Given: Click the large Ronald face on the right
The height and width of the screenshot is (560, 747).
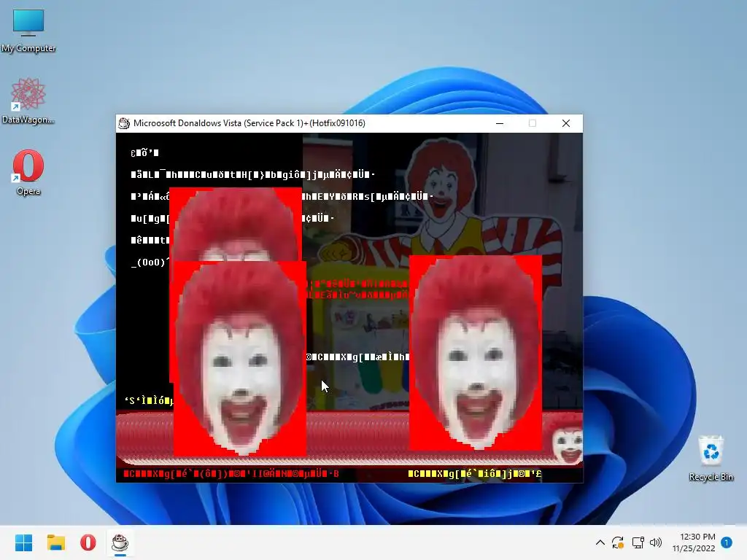Looking at the screenshot, I should click(x=476, y=353).
